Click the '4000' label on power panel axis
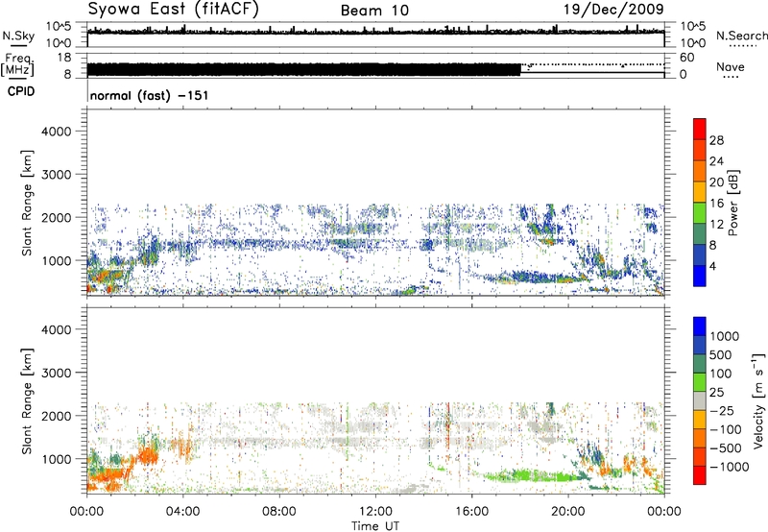Screen dimensions: 768x532 point(57,132)
